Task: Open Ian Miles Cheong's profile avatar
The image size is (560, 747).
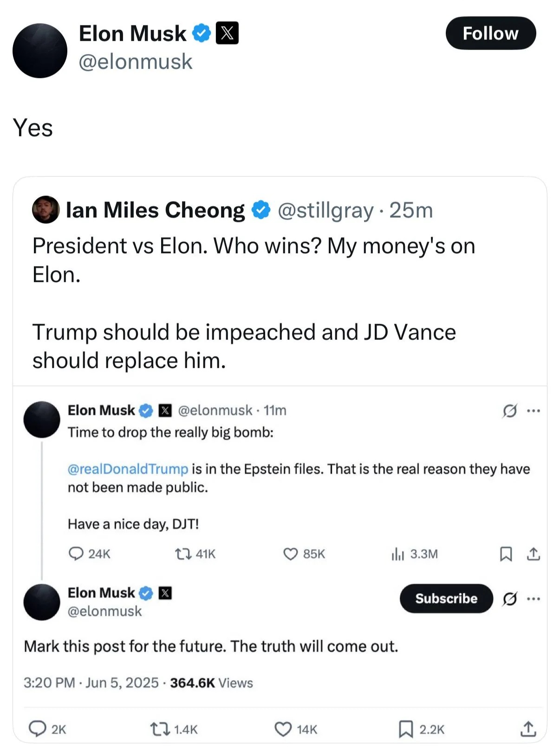Action: coord(46,210)
